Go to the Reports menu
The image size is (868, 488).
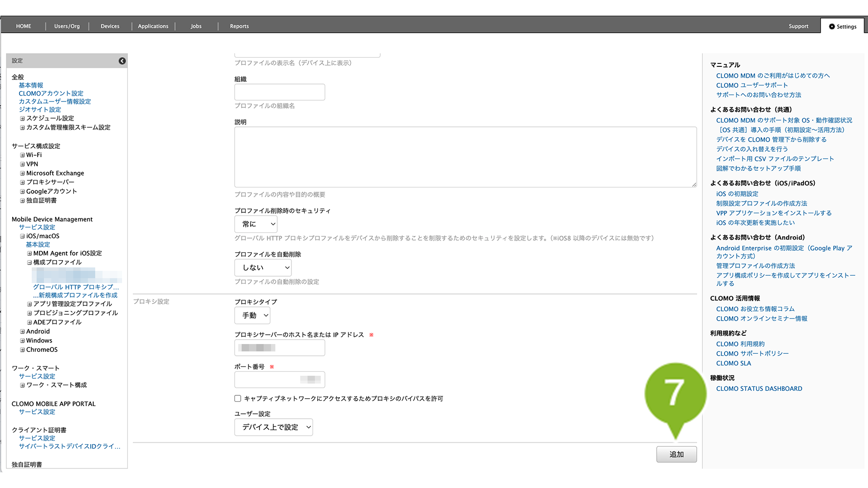pos(239,26)
